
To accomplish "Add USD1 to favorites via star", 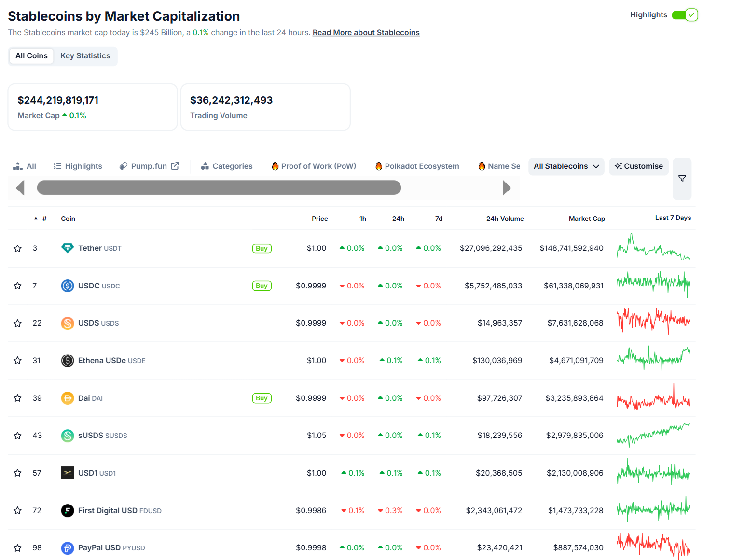I will [x=18, y=473].
